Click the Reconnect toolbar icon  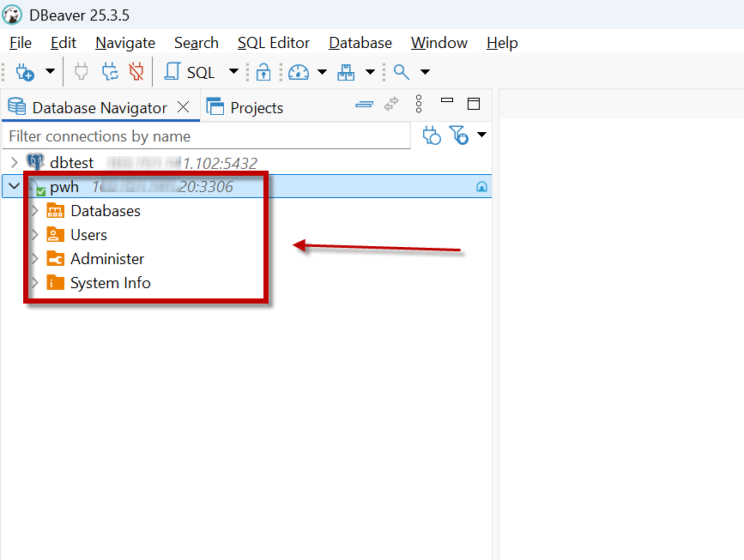(x=110, y=73)
